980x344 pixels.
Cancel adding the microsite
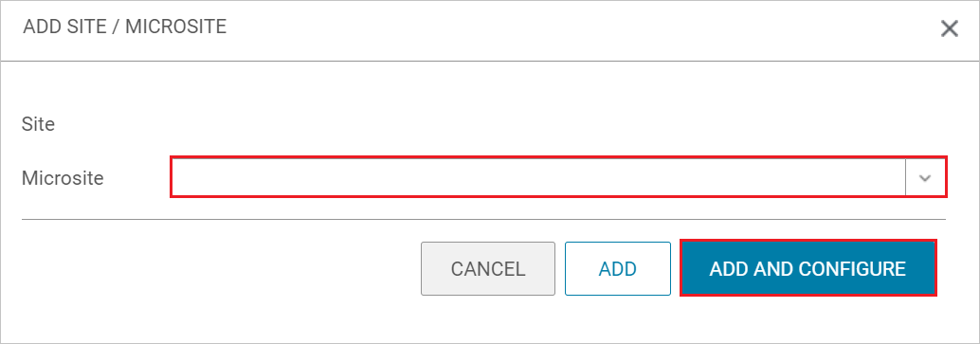(488, 268)
